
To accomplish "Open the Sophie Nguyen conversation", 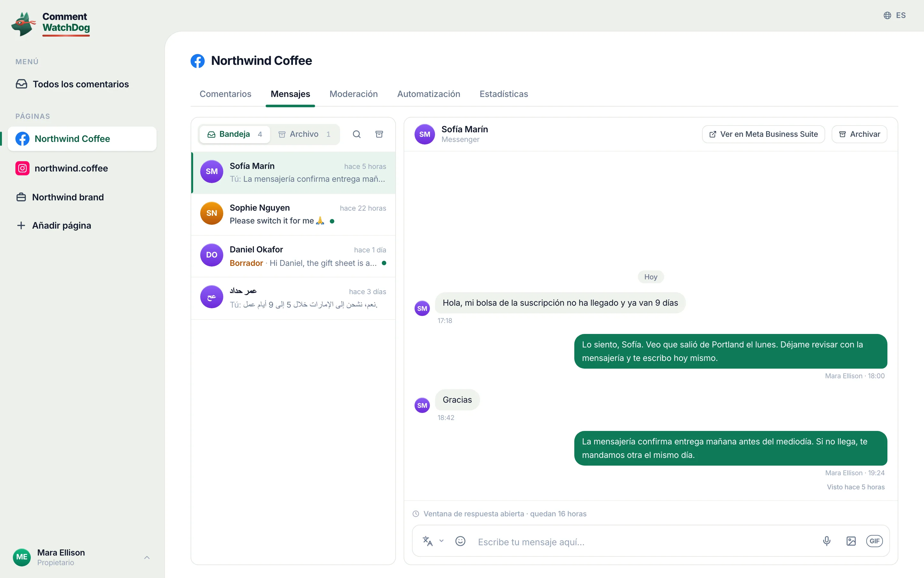I will click(x=293, y=215).
